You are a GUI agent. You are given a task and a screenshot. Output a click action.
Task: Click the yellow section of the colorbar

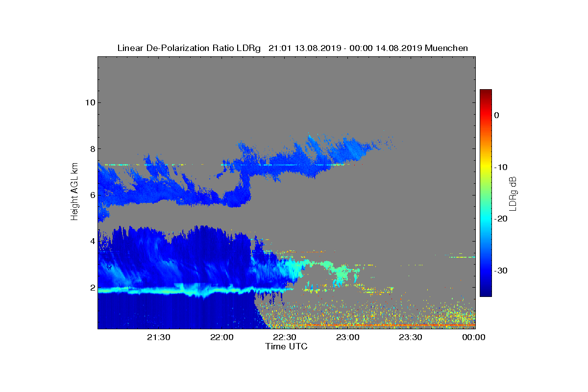486,167
